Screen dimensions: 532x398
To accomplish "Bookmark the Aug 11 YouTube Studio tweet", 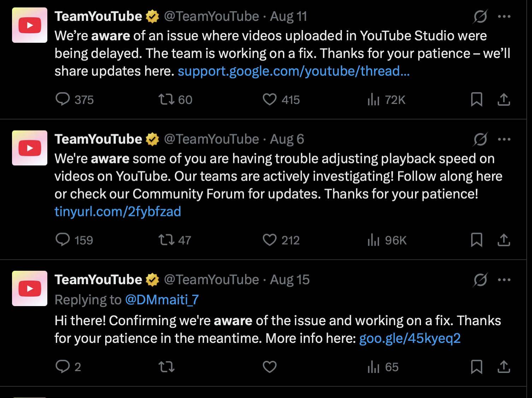I will [477, 99].
